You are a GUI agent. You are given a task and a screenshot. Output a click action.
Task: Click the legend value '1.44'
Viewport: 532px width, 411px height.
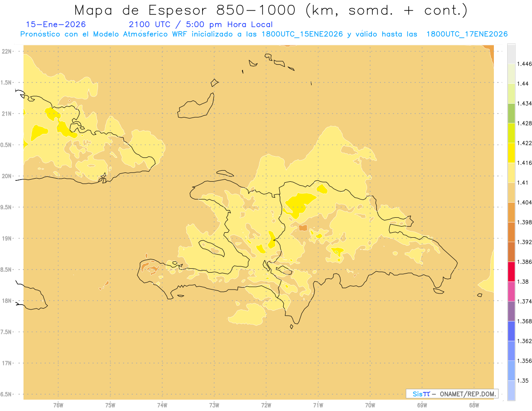[x=523, y=83]
